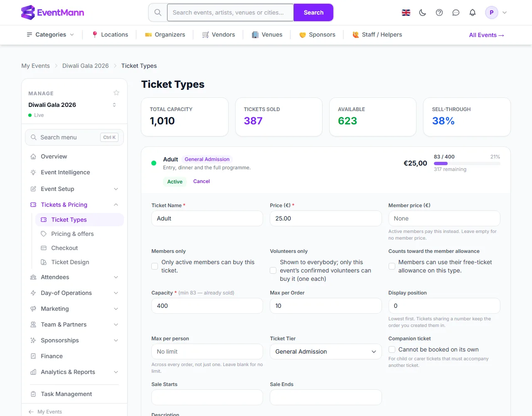Click the EventMann logo
532x416 pixels.
pyautogui.click(x=52, y=12)
